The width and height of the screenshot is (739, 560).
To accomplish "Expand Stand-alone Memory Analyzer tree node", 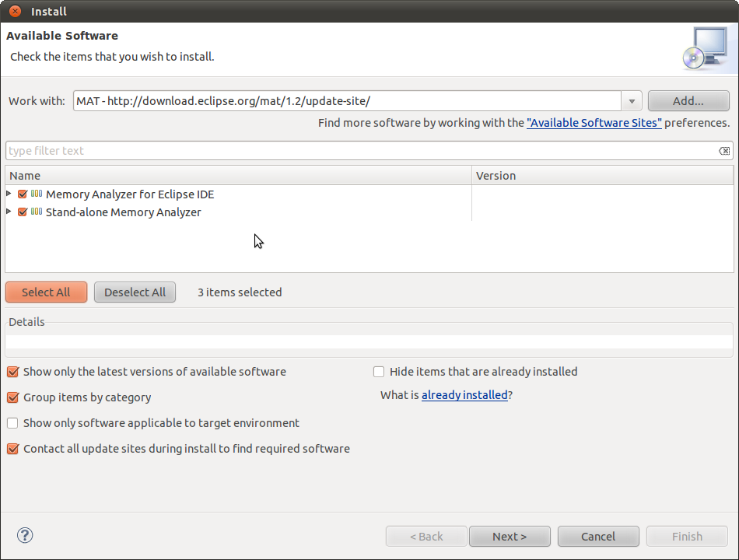I will tap(9, 212).
